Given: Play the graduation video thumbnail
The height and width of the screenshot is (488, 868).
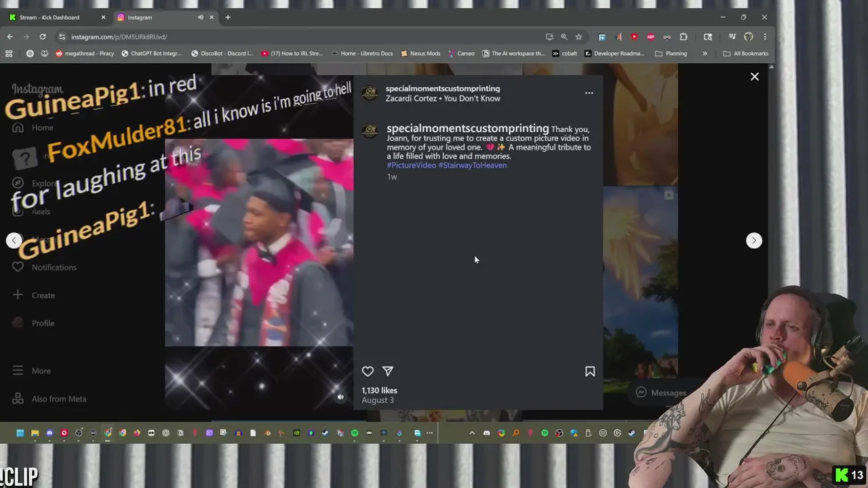Looking at the screenshot, I should tap(259, 243).
